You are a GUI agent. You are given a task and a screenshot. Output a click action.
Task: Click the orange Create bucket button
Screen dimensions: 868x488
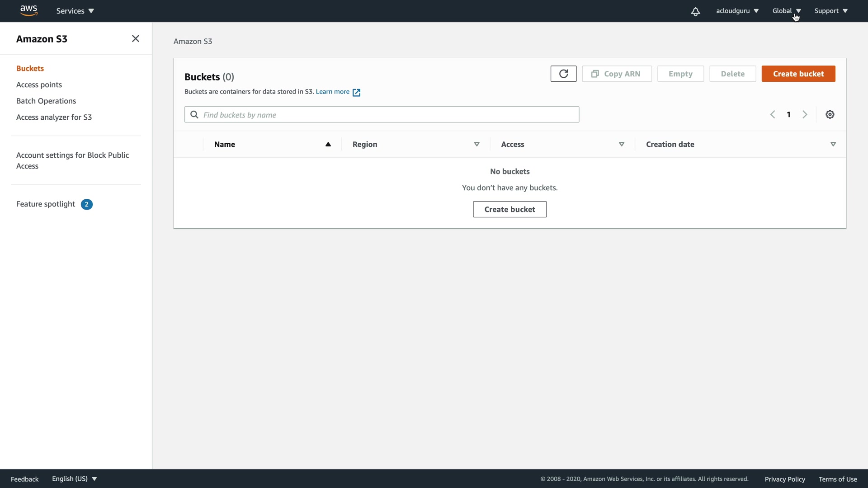798,74
